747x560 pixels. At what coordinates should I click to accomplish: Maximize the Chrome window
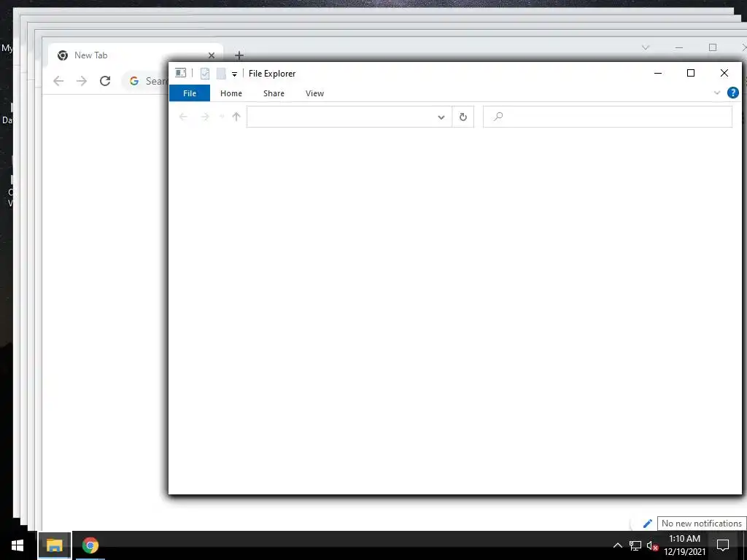[713, 47]
